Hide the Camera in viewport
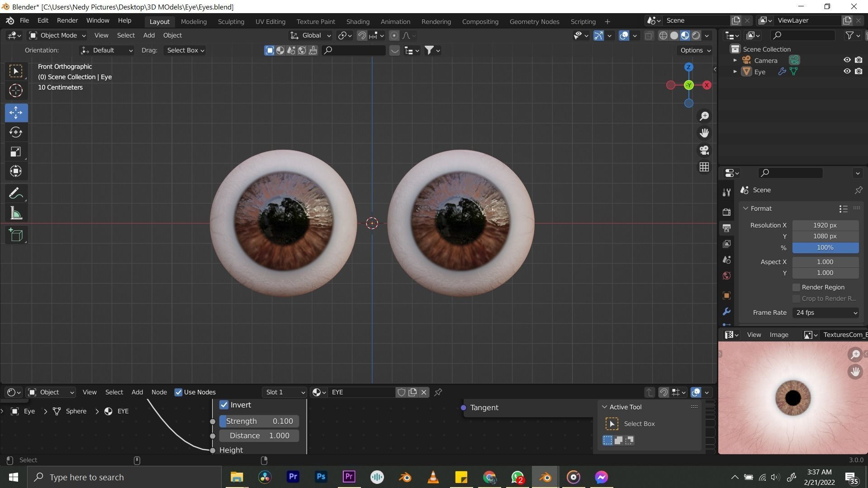This screenshot has width=868, height=488. pyautogui.click(x=847, y=60)
